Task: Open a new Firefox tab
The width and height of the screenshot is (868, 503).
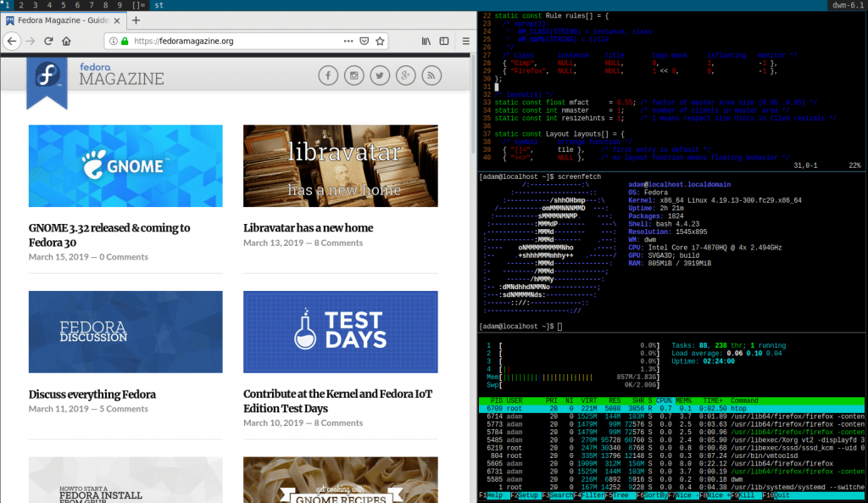Action: pos(136,20)
